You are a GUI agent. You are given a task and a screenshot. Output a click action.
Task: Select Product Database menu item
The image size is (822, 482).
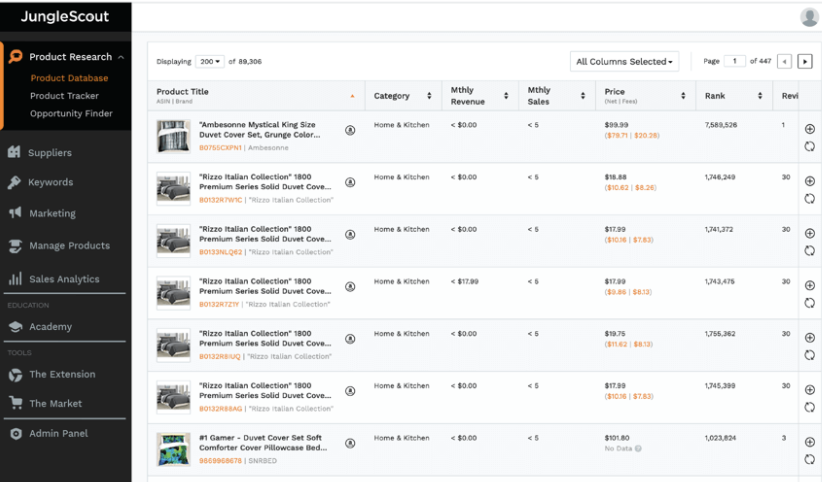coord(69,78)
